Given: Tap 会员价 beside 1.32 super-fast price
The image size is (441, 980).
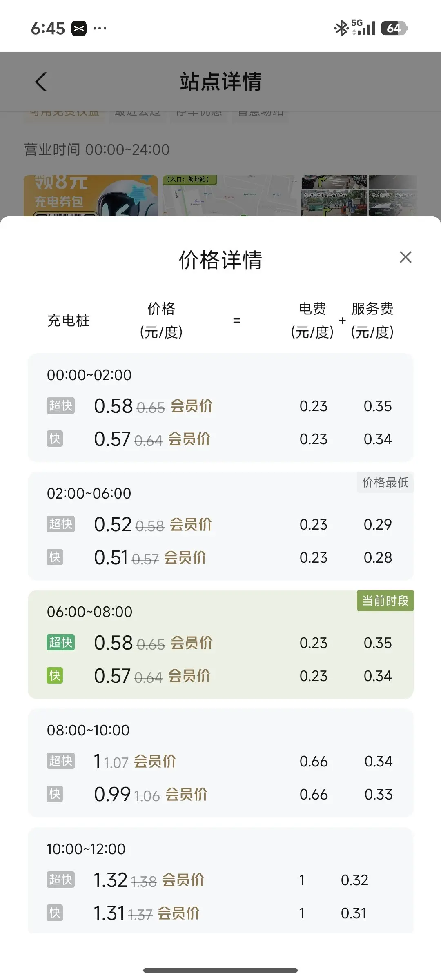Looking at the screenshot, I should (x=183, y=880).
